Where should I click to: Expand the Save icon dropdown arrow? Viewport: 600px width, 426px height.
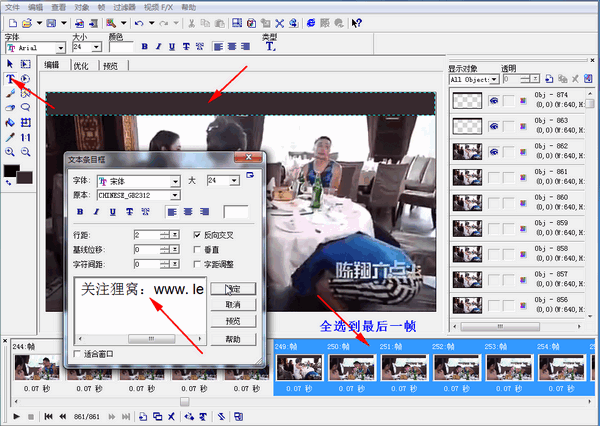(64, 23)
